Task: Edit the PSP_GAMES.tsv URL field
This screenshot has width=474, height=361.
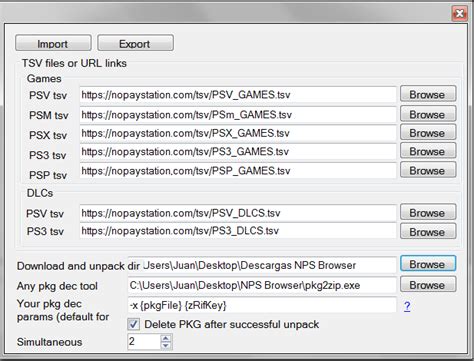Action: click(238, 171)
